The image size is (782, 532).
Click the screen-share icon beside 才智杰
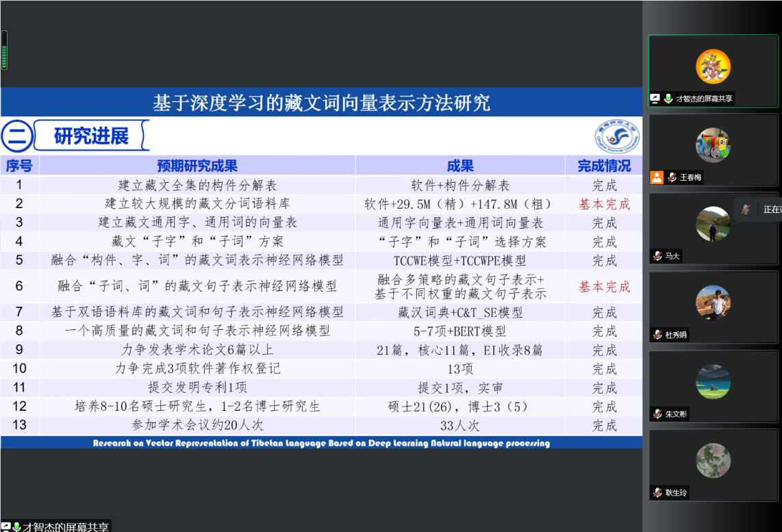pos(655,99)
